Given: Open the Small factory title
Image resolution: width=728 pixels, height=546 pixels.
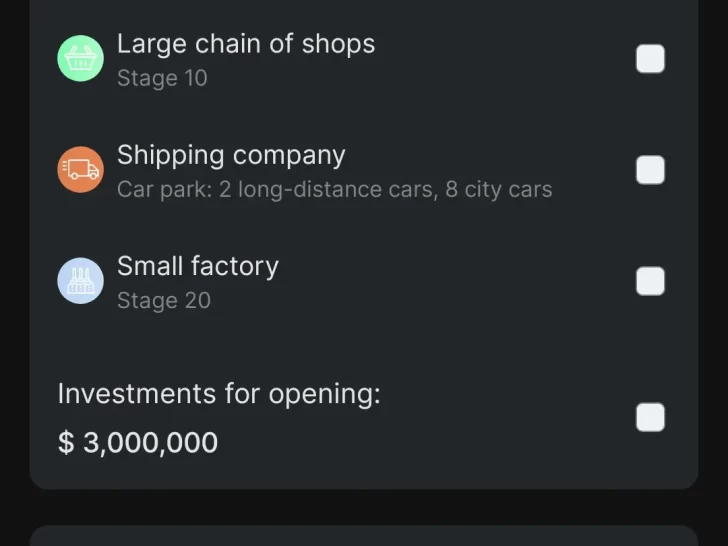Looking at the screenshot, I should point(198,266).
